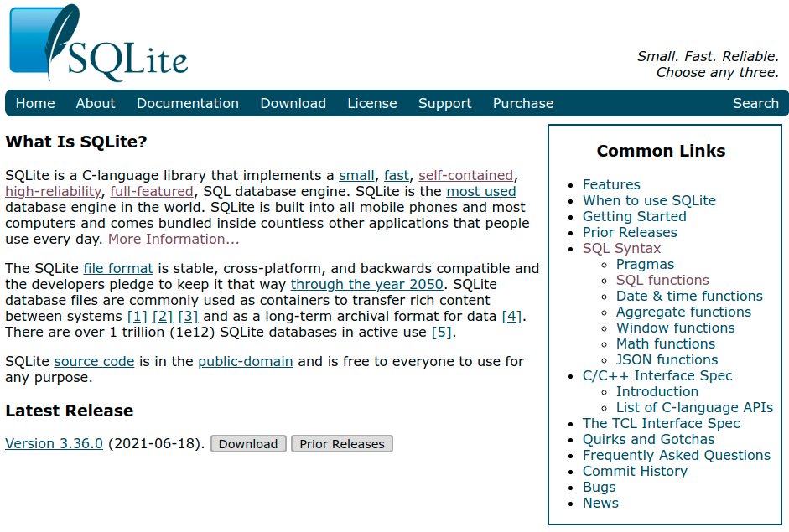Open Date & time functions link
Viewport: 789px width, 532px height.
[689, 297]
